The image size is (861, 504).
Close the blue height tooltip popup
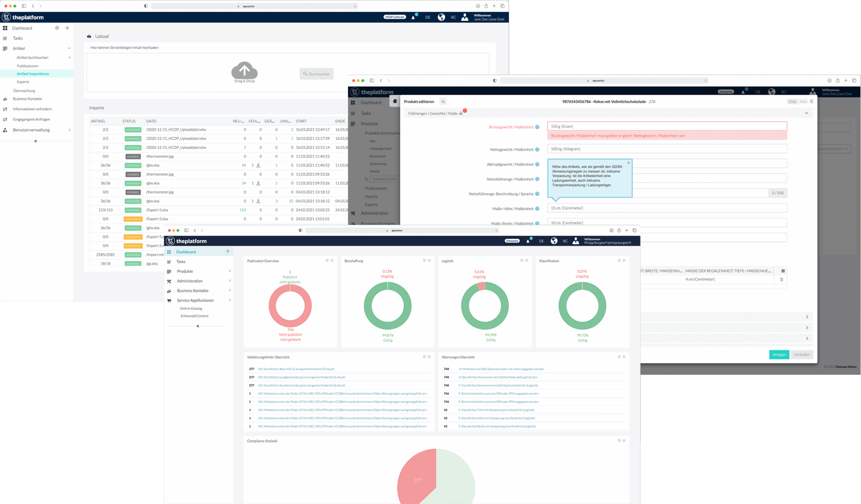(628, 163)
